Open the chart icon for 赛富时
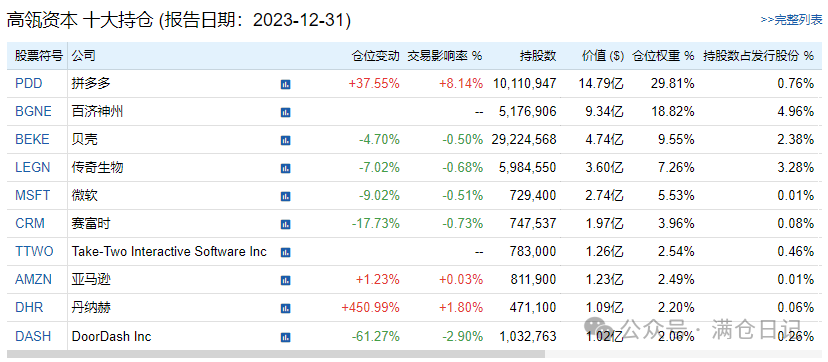 (x=285, y=224)
